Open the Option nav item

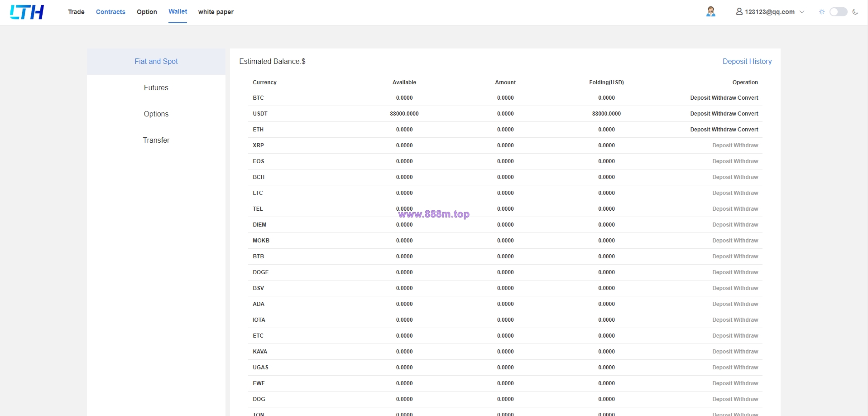(x=147, y=12)
